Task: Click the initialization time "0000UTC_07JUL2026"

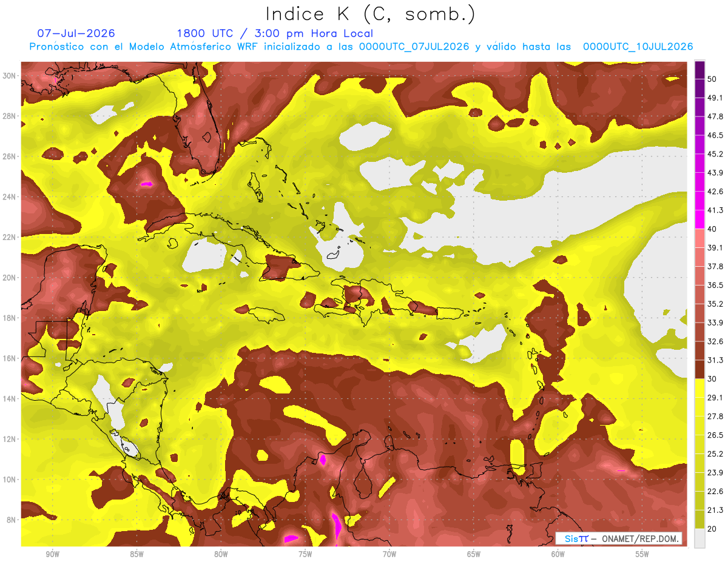Action: 414,47
